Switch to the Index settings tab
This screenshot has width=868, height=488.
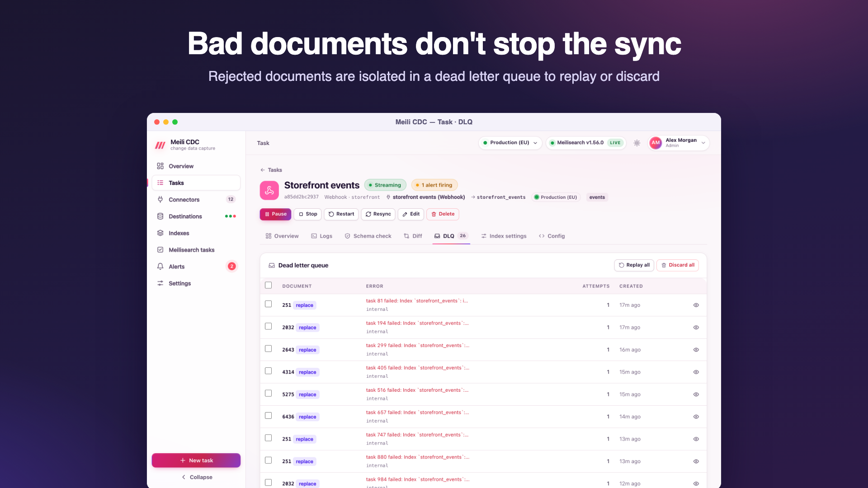(x=504, y=236)
